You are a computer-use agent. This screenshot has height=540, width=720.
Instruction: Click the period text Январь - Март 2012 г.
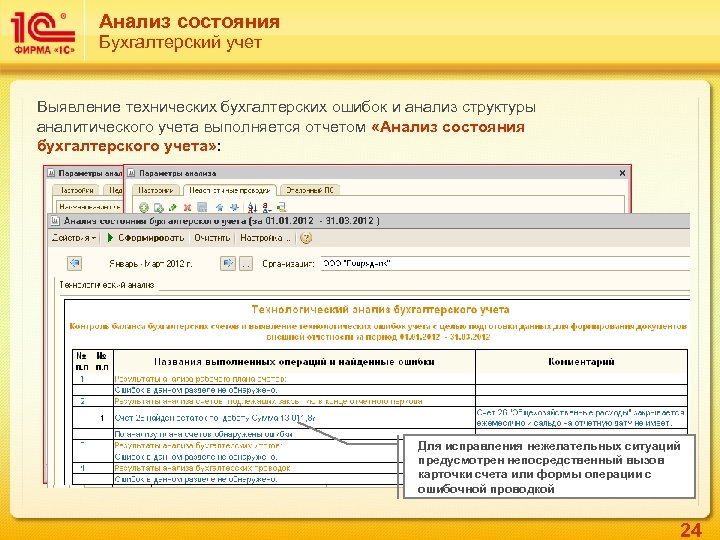151,264
